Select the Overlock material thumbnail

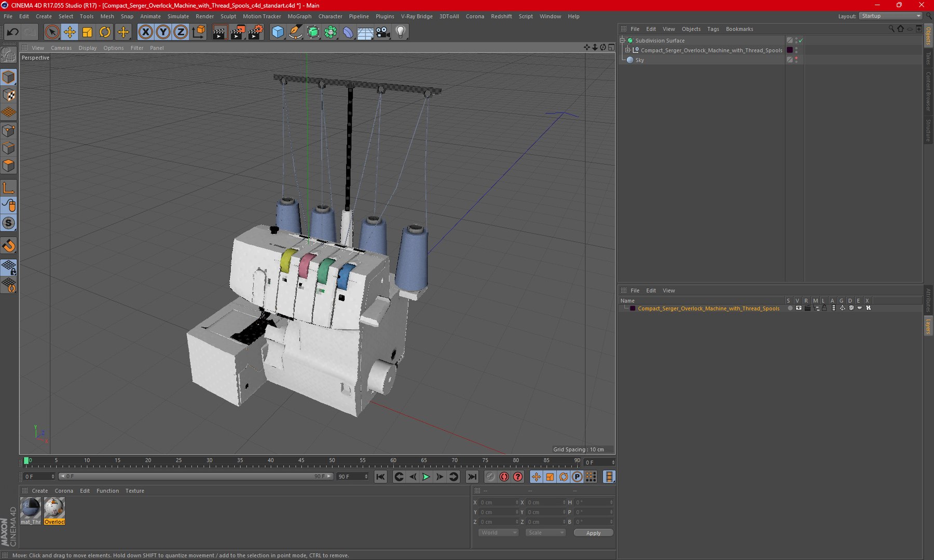[54, 511]
